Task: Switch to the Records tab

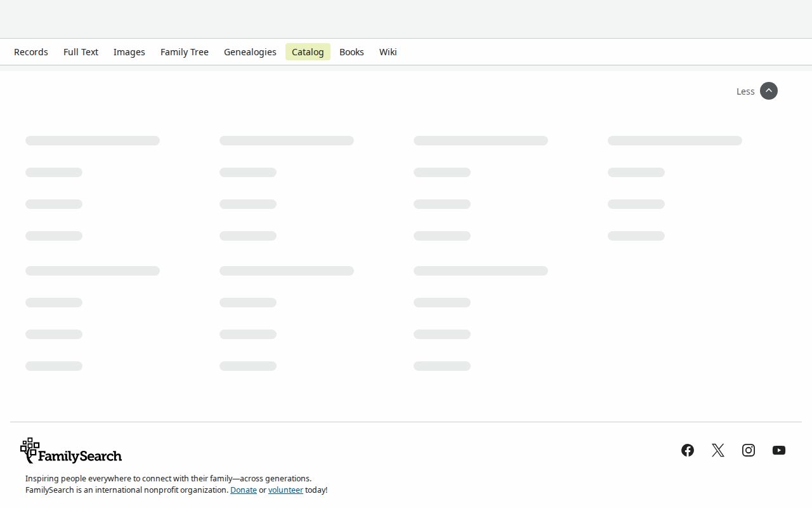Action: (x=31, y=52)
